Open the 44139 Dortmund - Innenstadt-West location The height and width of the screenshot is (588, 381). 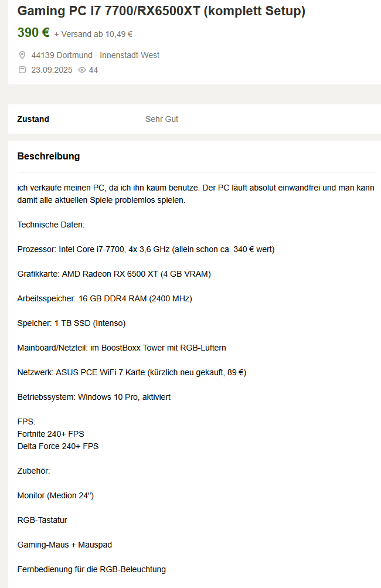click(x=95, y=55)
